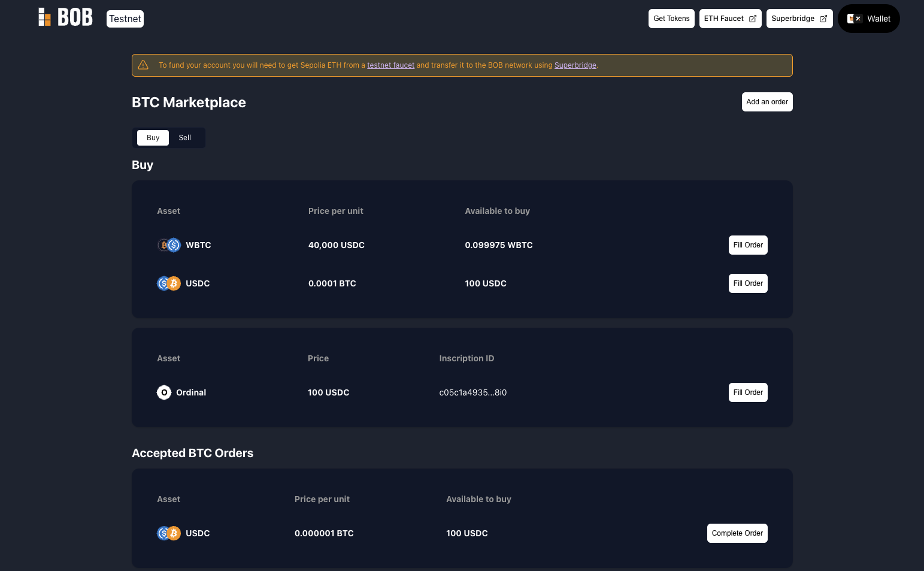Open the Wallet button
Screen dimensions: 924x571
[868, 19]
